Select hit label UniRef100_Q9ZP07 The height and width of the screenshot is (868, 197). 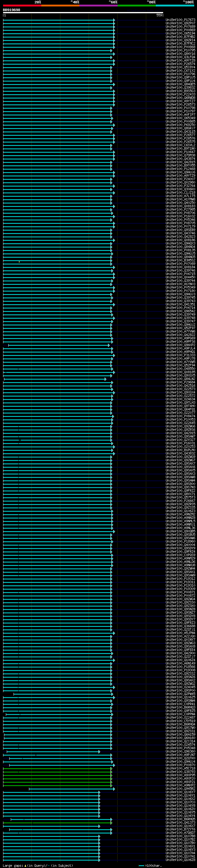[x=180, y=23]
